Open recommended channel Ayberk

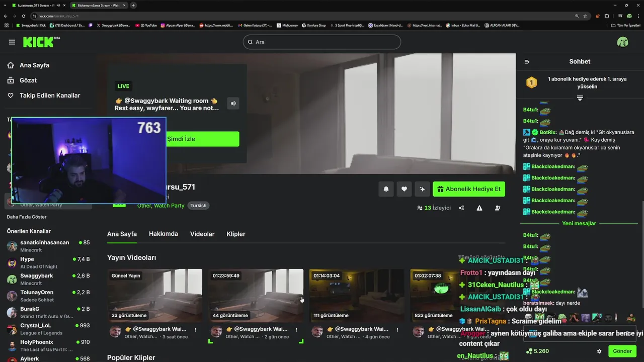coord(48,358)
